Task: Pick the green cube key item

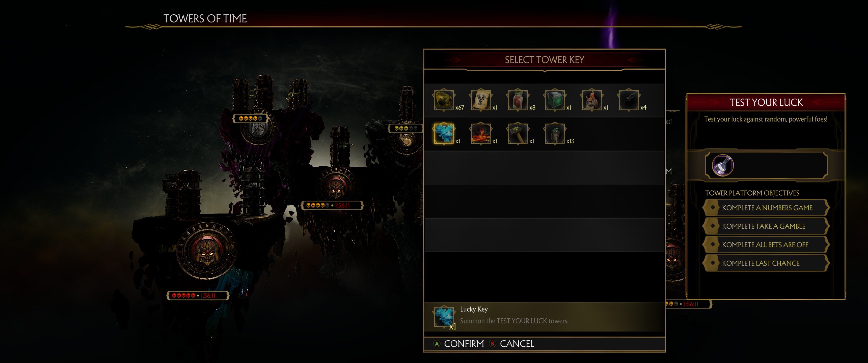Action: pyautogui.click(x=555, y=100)
